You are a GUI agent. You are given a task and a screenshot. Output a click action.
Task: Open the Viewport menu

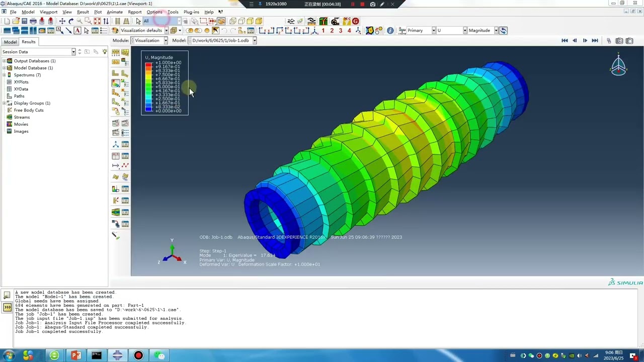point(48,12)
